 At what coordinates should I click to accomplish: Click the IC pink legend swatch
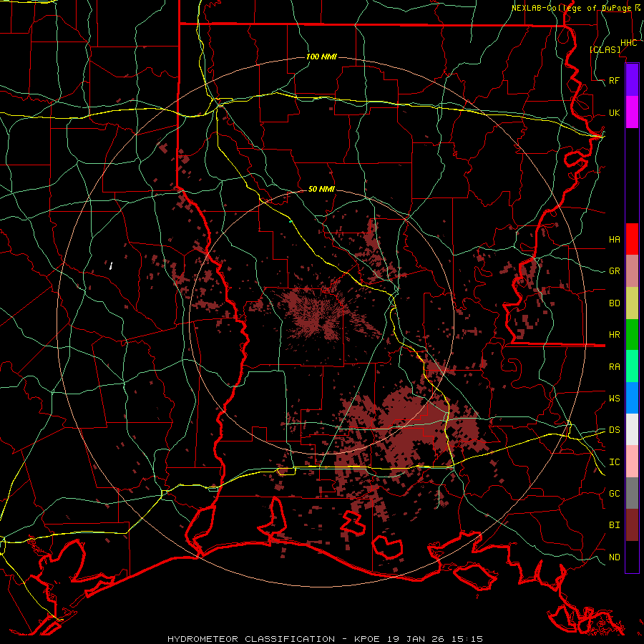[632, 462]
